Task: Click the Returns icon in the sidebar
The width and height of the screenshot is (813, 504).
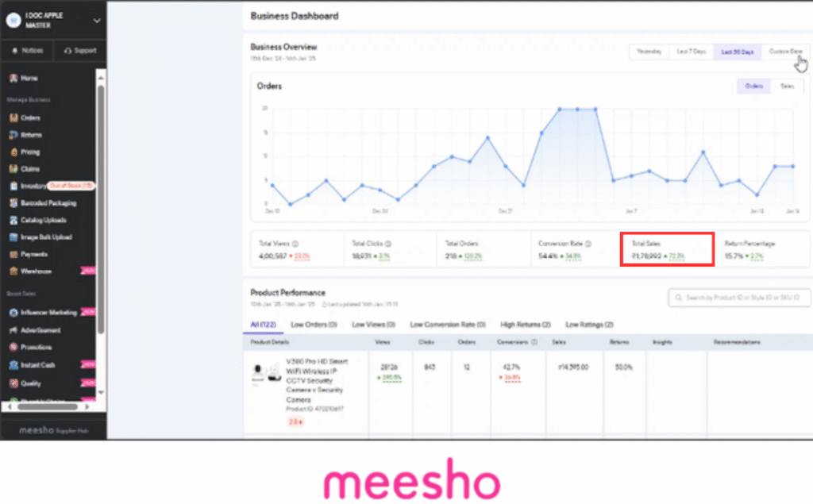Action: 13,135
